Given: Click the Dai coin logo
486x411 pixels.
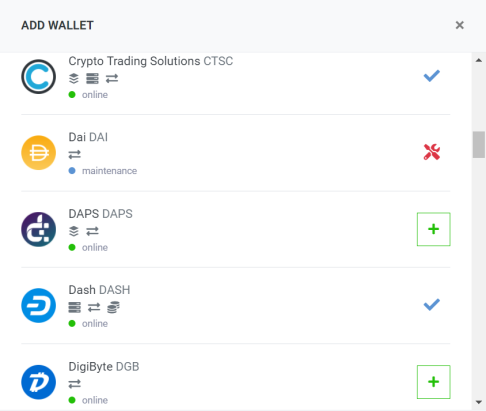Looking at the screenshot, I should click(x=39, y=153).
